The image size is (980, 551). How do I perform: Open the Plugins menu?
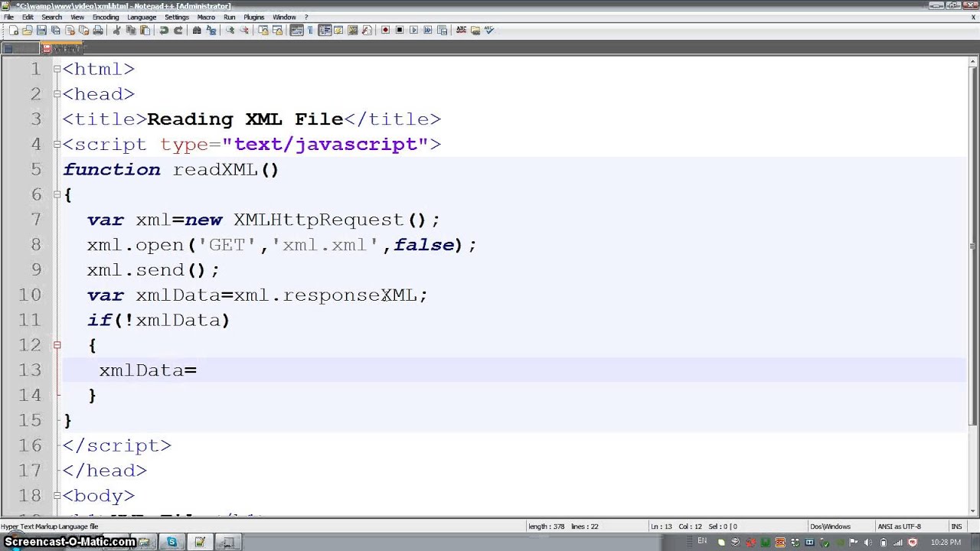click(254, 17)
